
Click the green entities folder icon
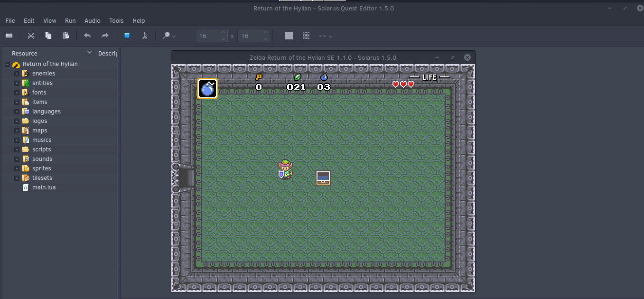pyautogui.click(x=26, y=83)
